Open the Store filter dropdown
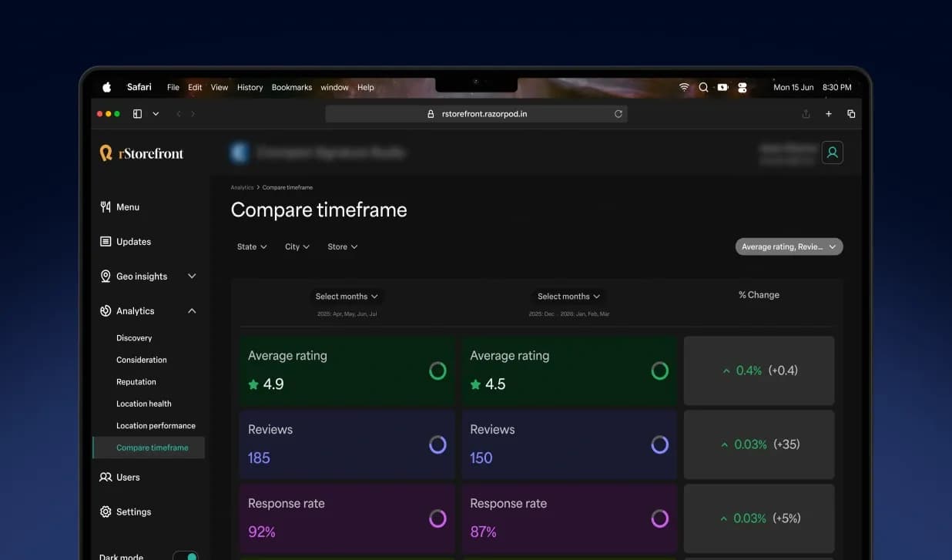Viewport: 952px width, 560px height. point(343,247)
